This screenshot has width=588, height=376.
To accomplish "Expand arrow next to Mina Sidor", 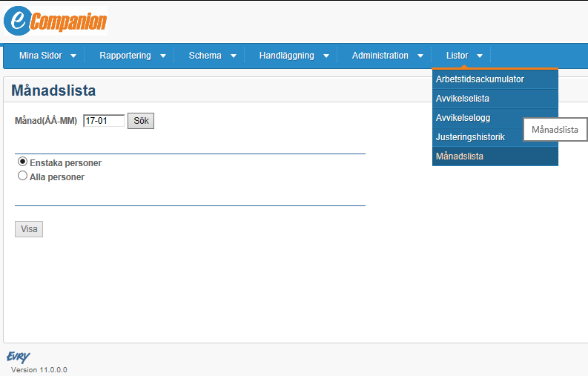I will pyautogui.click(x=73, y=56).
